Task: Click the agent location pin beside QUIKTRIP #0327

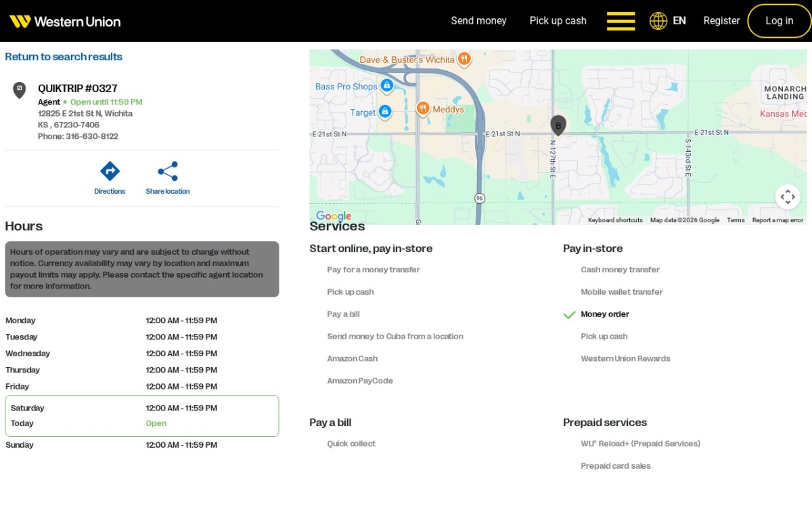Action: pos(20,90)
